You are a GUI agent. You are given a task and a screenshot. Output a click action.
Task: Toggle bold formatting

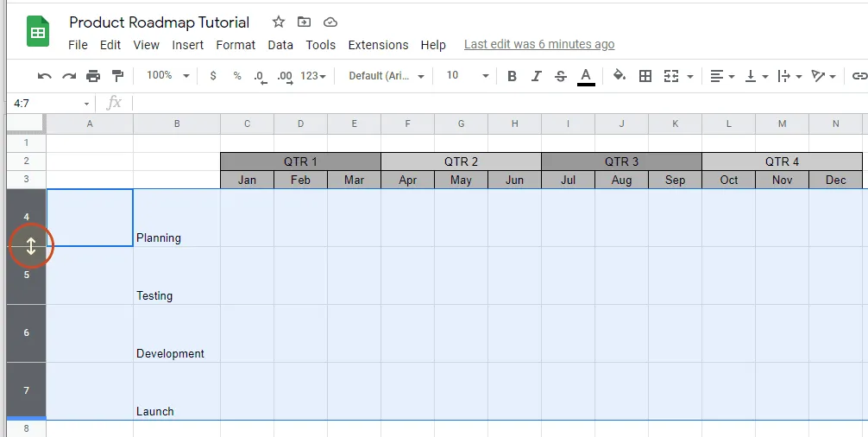(512, 76)
